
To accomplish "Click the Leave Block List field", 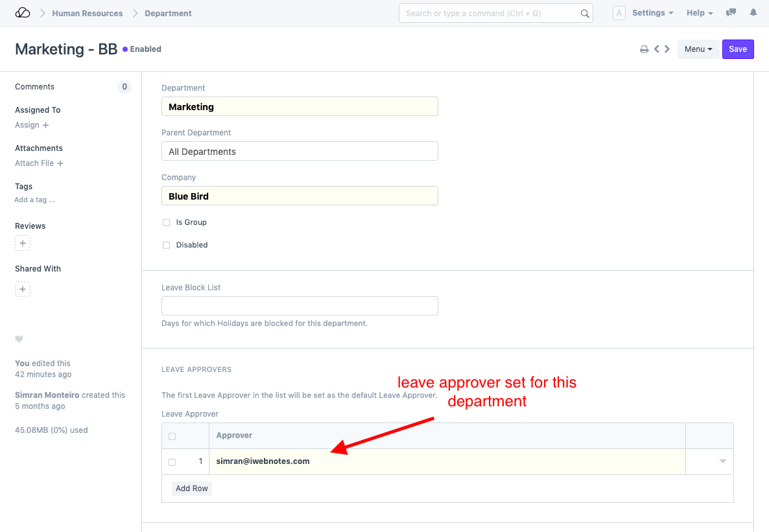I will [x=300, y=306].
